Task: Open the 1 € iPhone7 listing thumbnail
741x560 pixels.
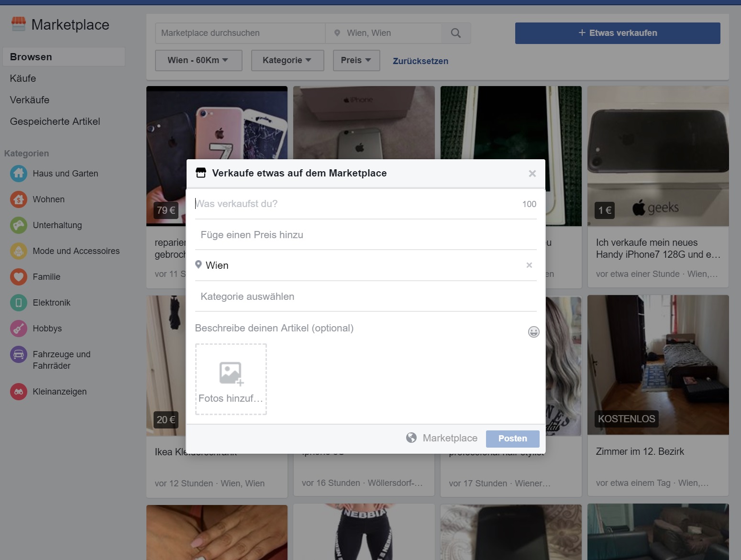Action: [658, 156]
